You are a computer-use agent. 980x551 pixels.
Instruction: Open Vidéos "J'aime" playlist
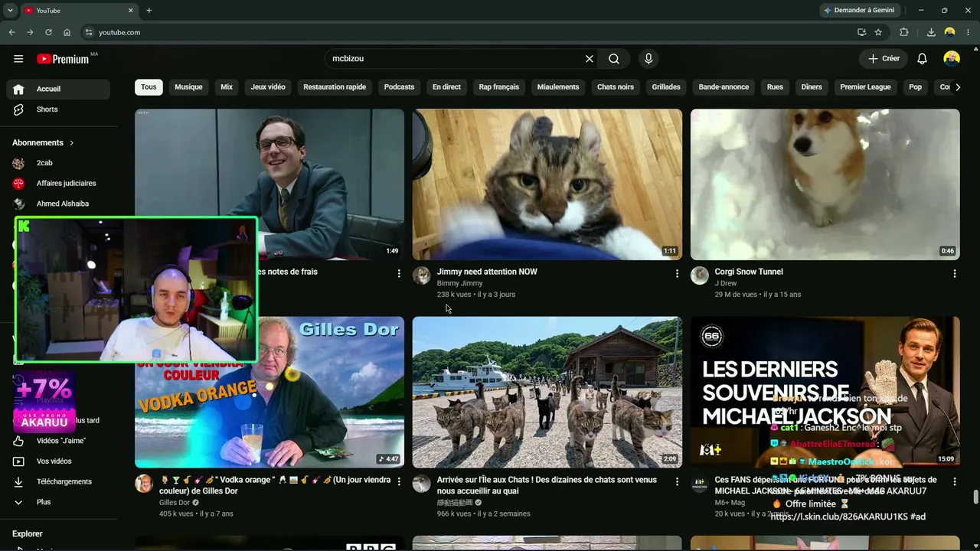click(x=58, y=441)
